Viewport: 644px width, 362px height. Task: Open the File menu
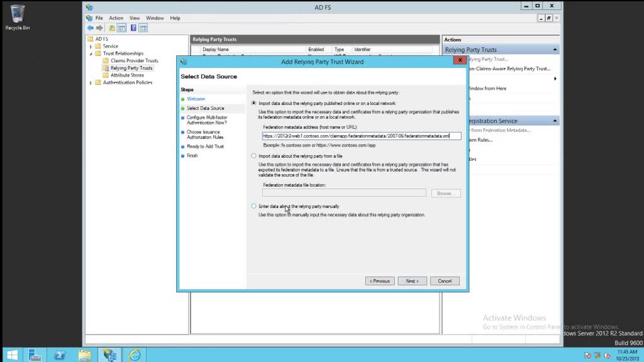click(x=99, y=18)
